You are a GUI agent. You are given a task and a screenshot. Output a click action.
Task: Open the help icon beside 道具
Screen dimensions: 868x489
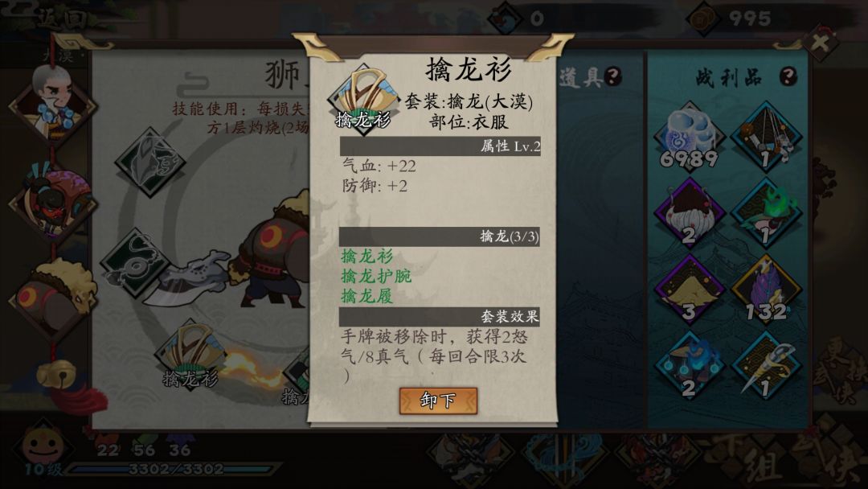coord(612,76)
